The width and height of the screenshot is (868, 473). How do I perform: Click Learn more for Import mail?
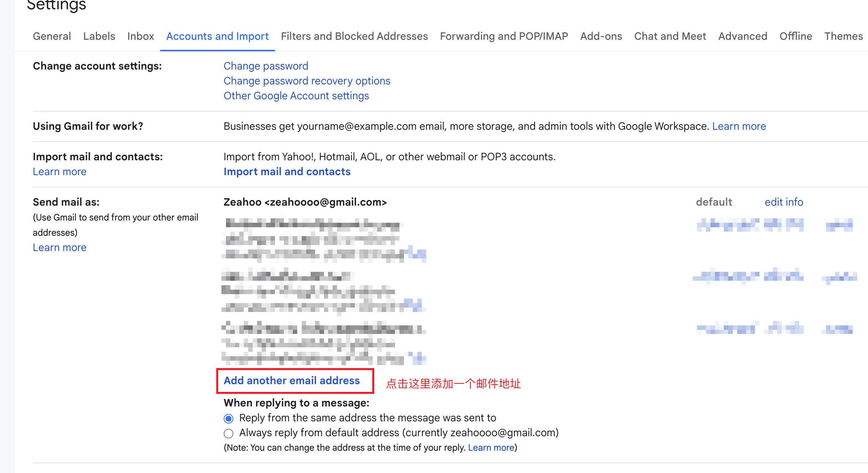(59, 172)
